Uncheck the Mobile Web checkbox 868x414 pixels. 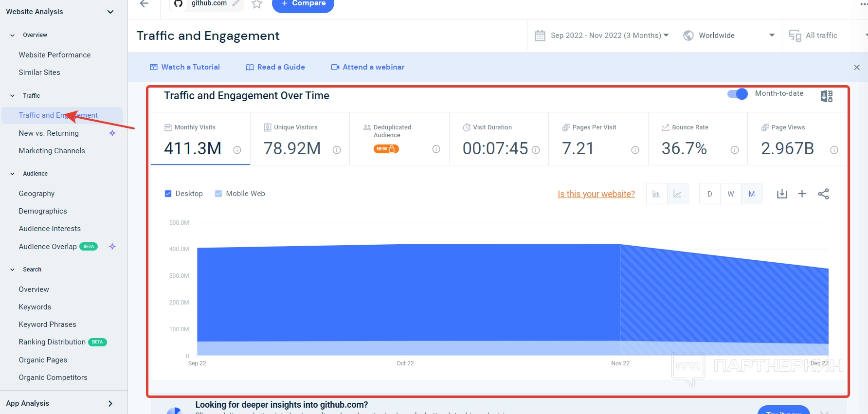(x=218, y=194)
